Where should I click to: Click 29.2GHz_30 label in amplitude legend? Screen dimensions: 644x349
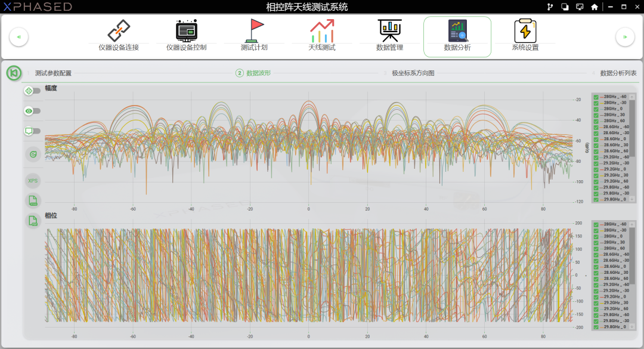pyautogui.click(x=615, y=175)
